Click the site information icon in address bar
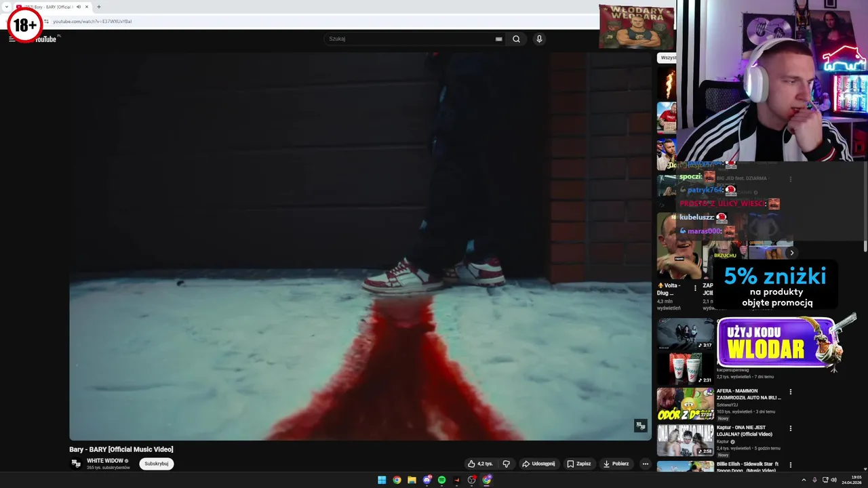This screenshot has height=488, width=868. point(46,21)
